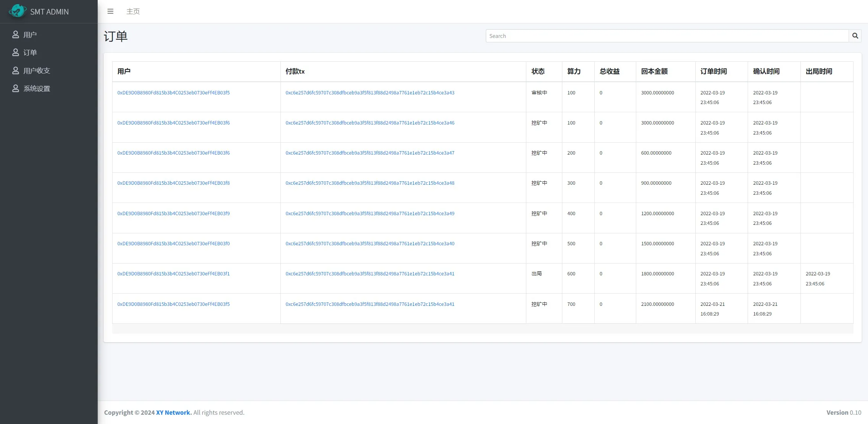
Task: Click the person icon beside 系统设置
Action: click(x=16, y=88)
